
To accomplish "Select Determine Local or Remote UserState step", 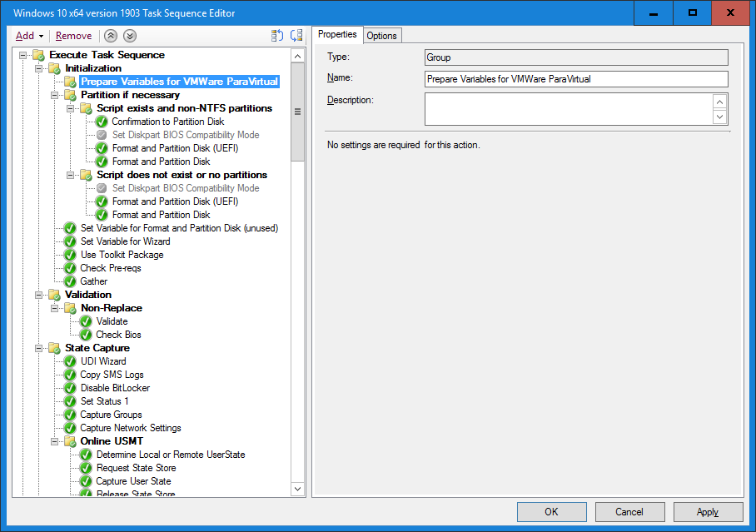I will point(171,455).
